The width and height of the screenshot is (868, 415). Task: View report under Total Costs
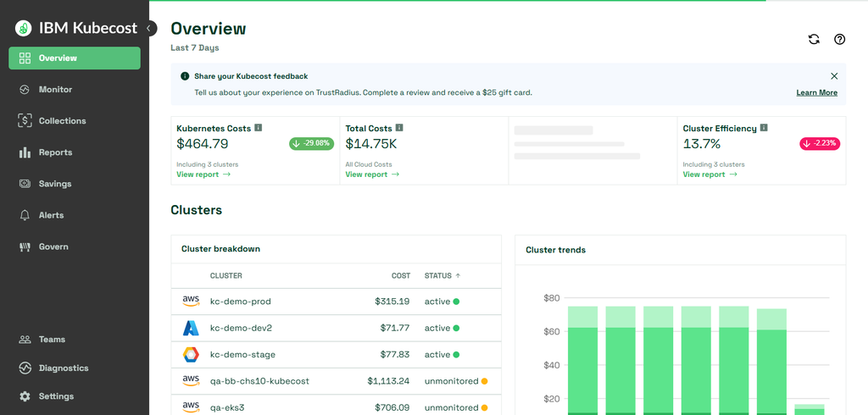click(372, 174)
